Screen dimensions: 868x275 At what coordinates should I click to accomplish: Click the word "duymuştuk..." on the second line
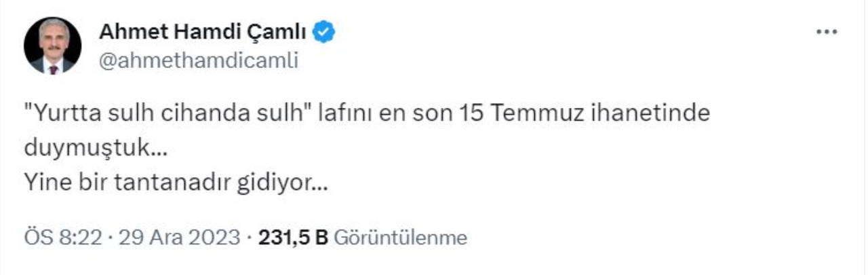point(95,149)
